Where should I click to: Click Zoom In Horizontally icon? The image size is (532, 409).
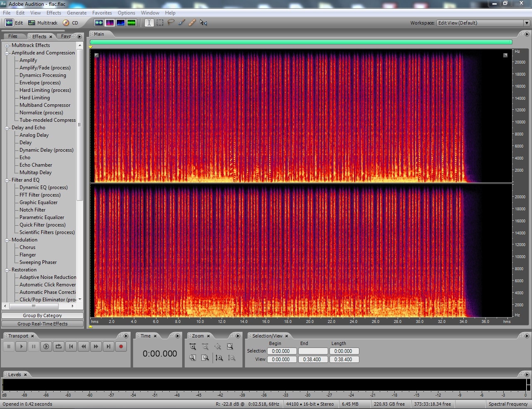193,347
